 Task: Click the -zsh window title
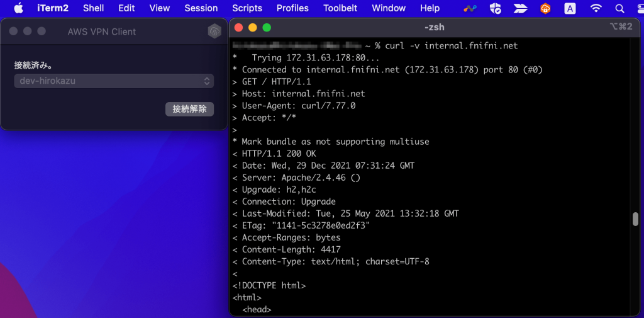(x=434, y=28)
